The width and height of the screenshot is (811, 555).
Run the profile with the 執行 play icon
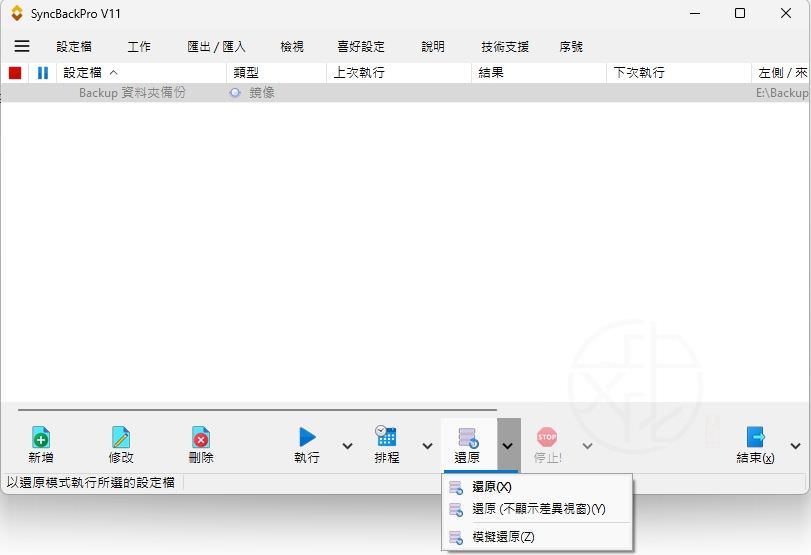pos(307,437)
